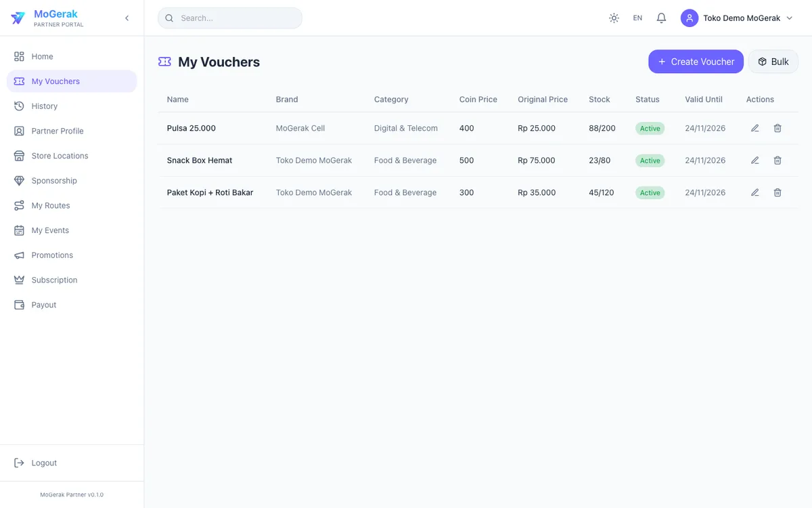The width and height of the screenshot is (812, 508).
Task: Click the Name column header
Action: 178,100
